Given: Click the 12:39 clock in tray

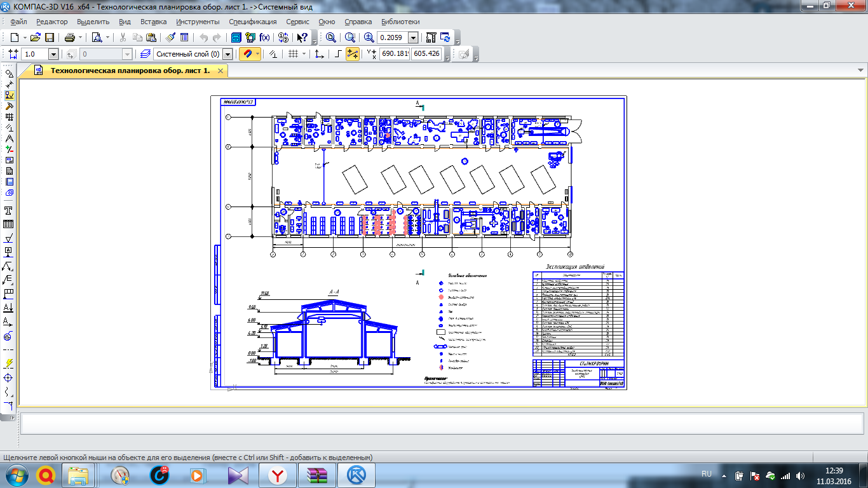Looking at the screenshot, I should [835, 471].
